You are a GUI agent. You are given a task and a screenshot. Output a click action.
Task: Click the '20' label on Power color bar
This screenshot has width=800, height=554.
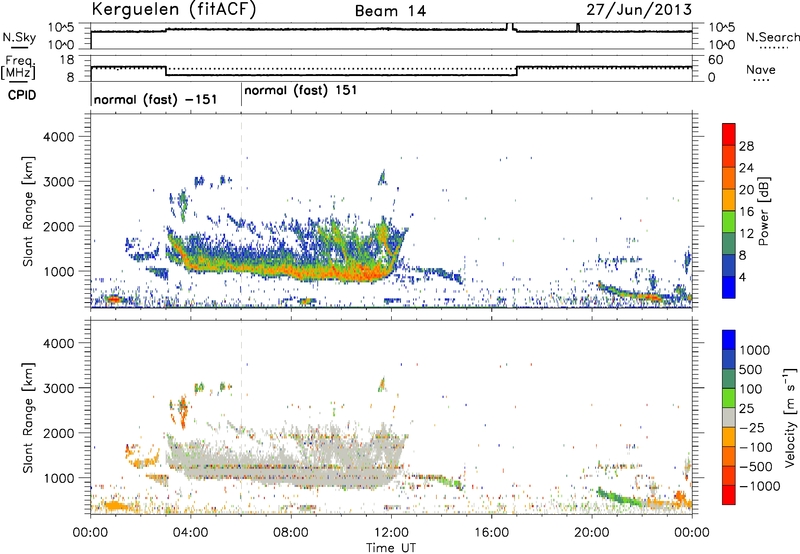tap(746, 190)
